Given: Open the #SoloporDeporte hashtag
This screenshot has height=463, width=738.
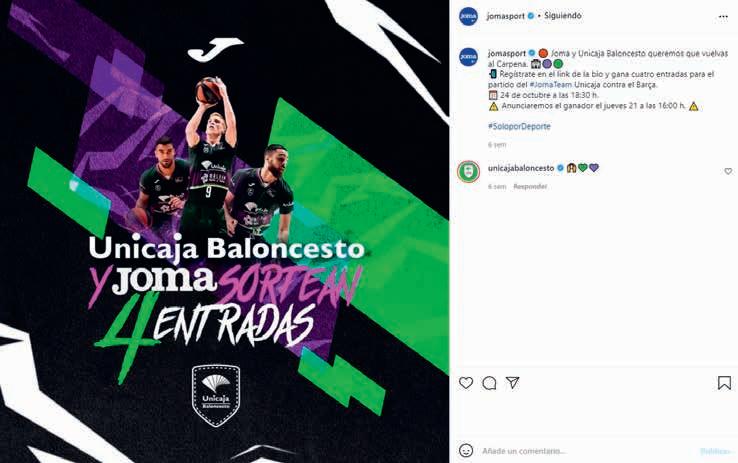Looking at the screenshot, I should click(x=519, y=126).
